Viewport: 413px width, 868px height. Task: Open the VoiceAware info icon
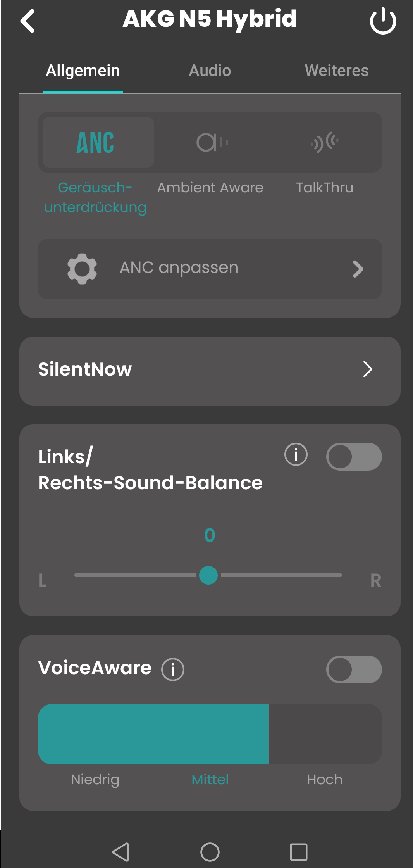(173, 669)
